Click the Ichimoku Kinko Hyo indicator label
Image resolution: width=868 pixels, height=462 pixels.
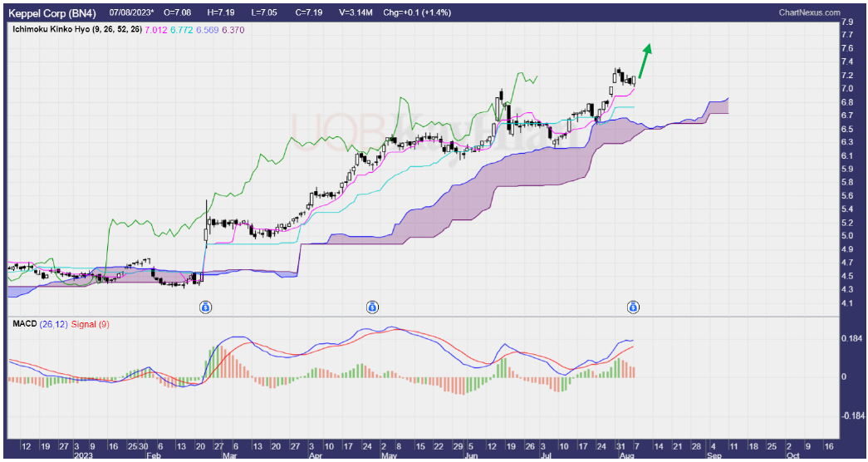pyautogui.click(x=77, y=30)
